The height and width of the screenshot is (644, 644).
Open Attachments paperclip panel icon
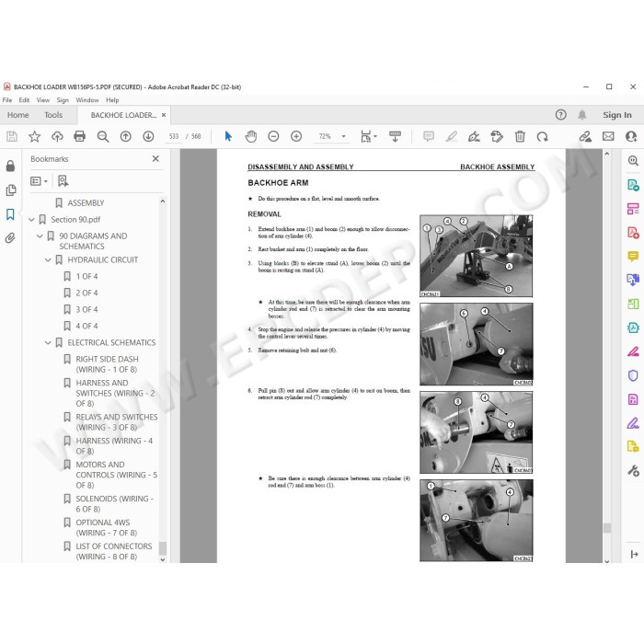(10, 237)
